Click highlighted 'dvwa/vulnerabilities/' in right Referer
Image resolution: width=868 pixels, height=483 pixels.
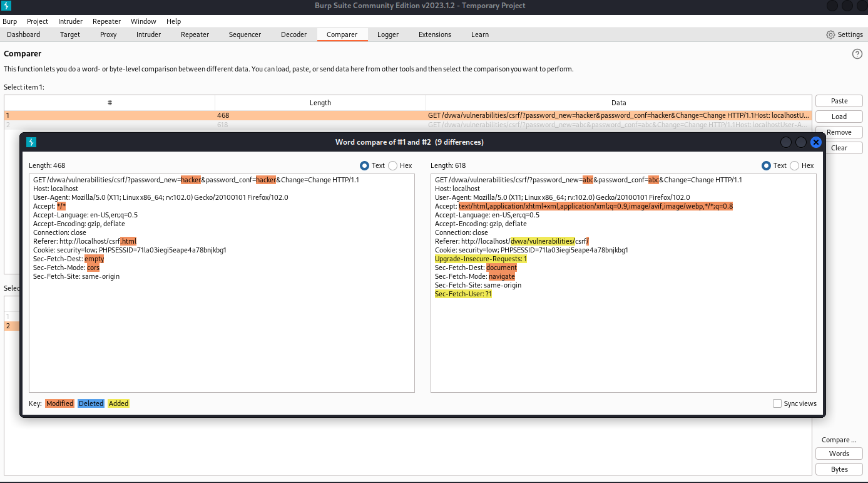543,241
